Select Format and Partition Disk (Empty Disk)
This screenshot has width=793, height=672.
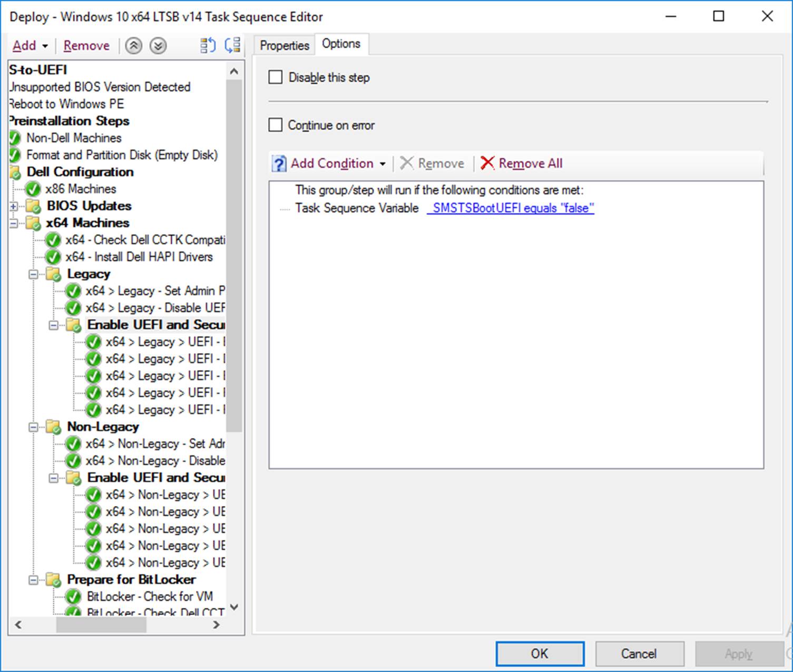click(x=122, y=155)
